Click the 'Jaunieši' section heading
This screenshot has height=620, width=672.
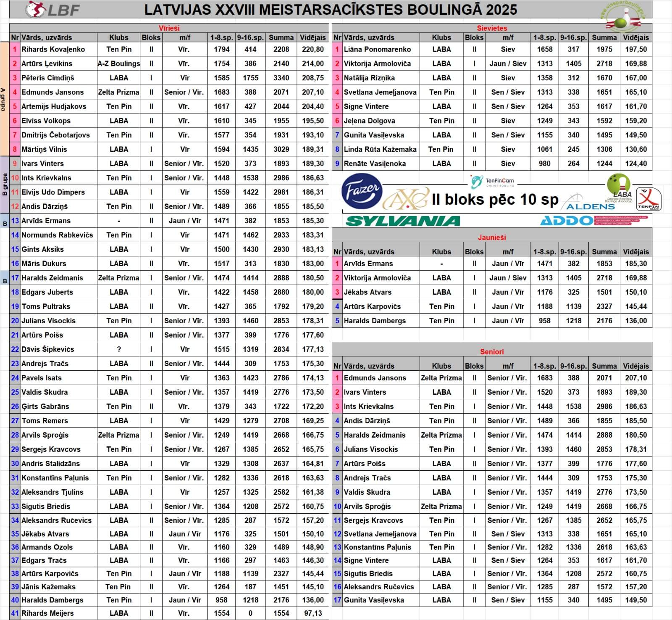pos(492,237)
